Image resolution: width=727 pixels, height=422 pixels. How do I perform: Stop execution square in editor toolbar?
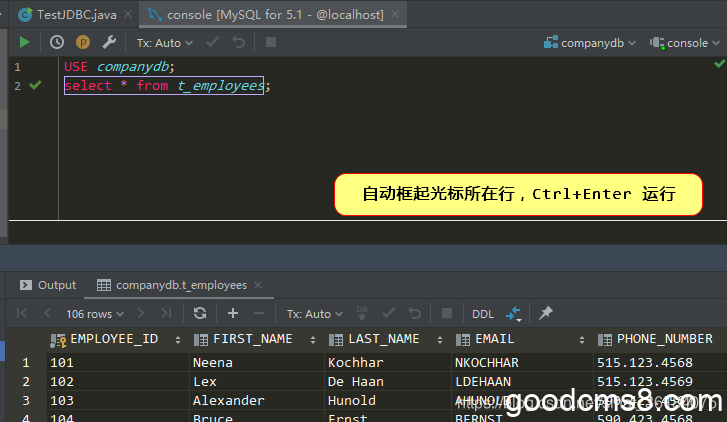tap(271, 43)
